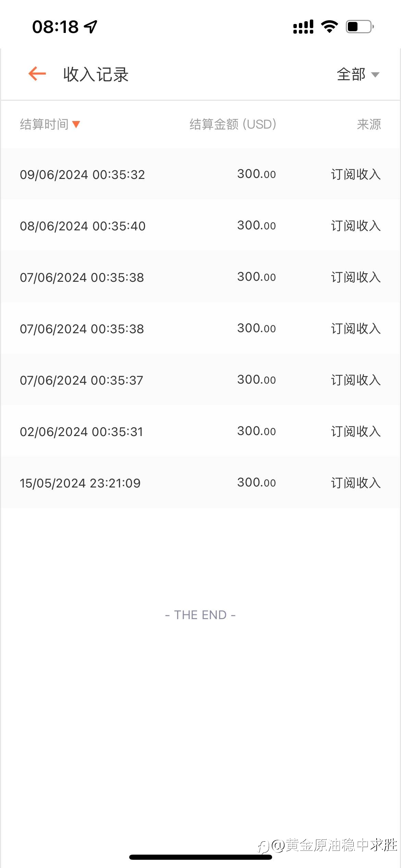Open the 02/06/2024 00:35:31 income record
Viewport: 401px width, 868px height.
(200, 431)
